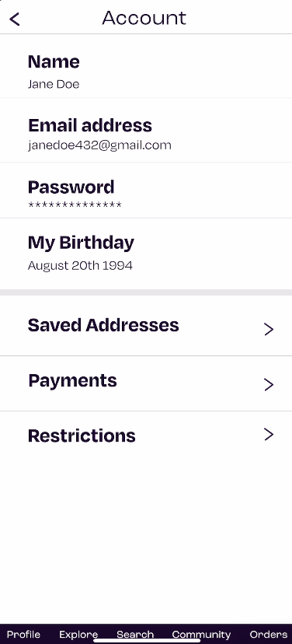292x644 pixels.
Task: Open the Payments label
Action: (x=72, y=381)
